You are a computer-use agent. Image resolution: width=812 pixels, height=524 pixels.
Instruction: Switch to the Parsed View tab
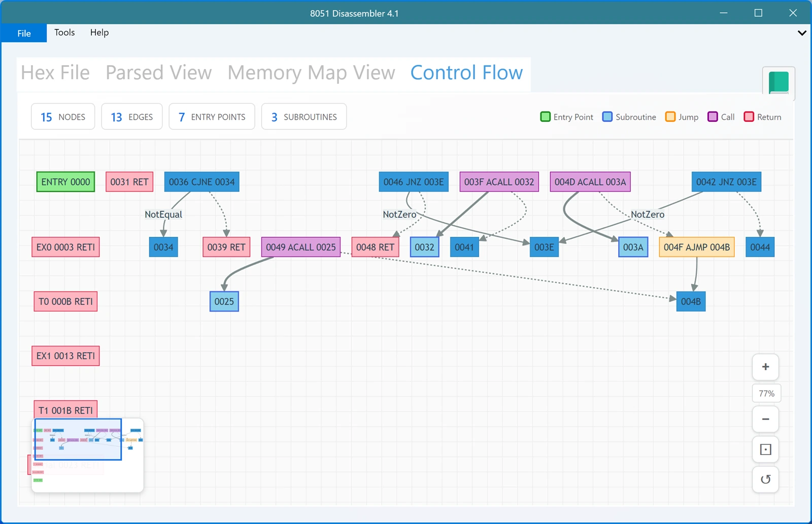[x=158, y=73]
